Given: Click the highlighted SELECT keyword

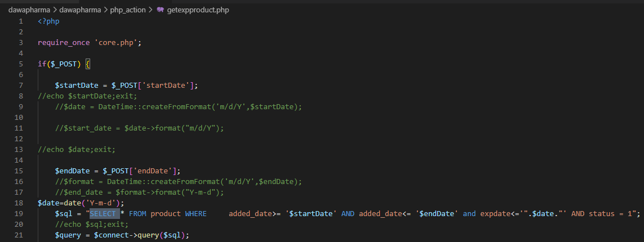Looking at the screenshot, I should 103,213.
